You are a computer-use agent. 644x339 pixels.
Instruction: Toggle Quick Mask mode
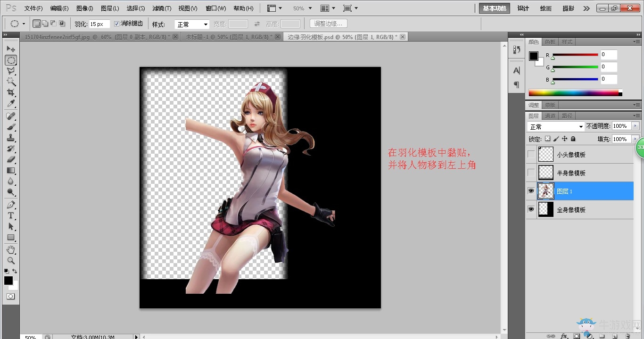[x=10, y=297]
